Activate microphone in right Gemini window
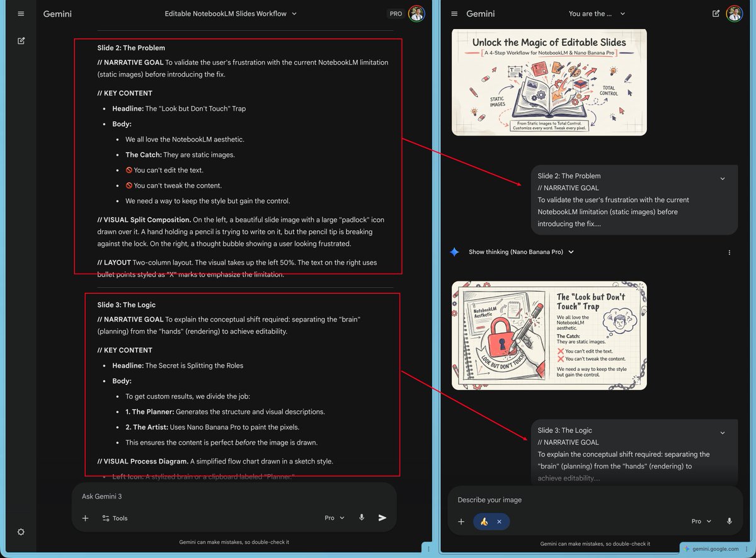The image size is (756, 558). [729, 521]
